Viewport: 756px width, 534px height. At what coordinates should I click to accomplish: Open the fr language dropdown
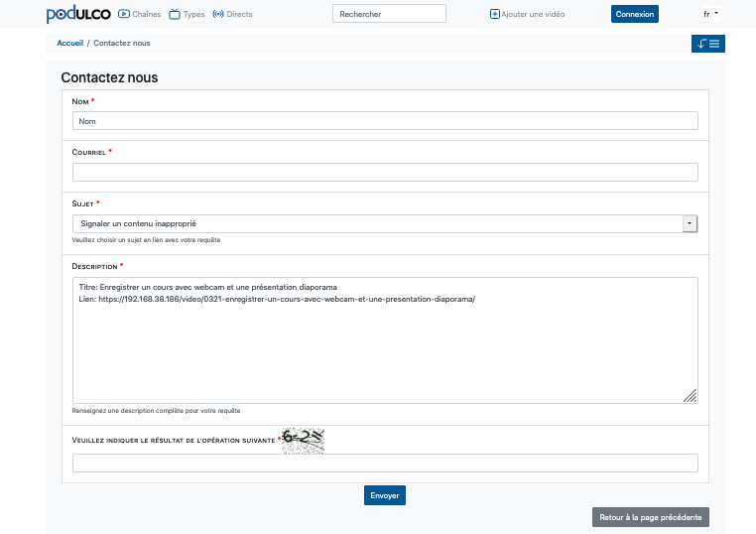(710, 14)
